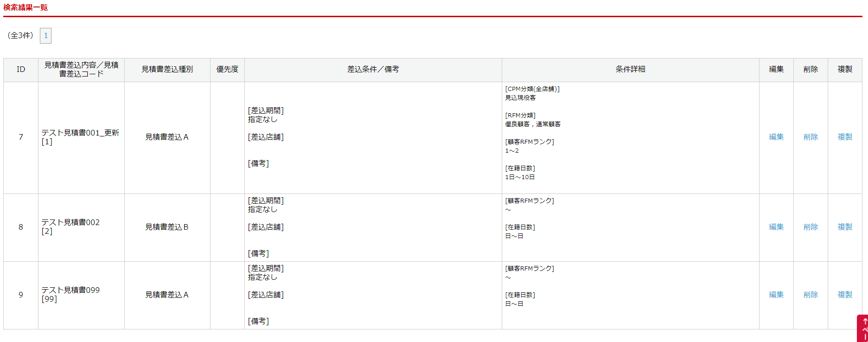Click the ID column header
868x342 pixels.
coord(21,70)
